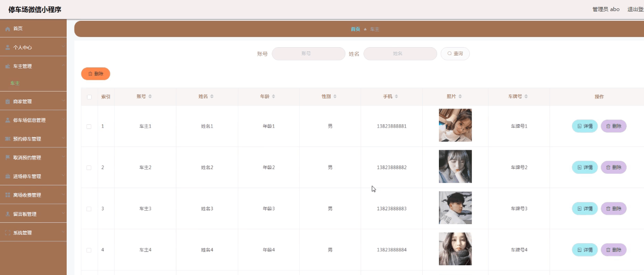This screenshot has width=644, height=275.
Task: Expand the 停车场信息管理 menu arrow
Action: click(63, 120)
